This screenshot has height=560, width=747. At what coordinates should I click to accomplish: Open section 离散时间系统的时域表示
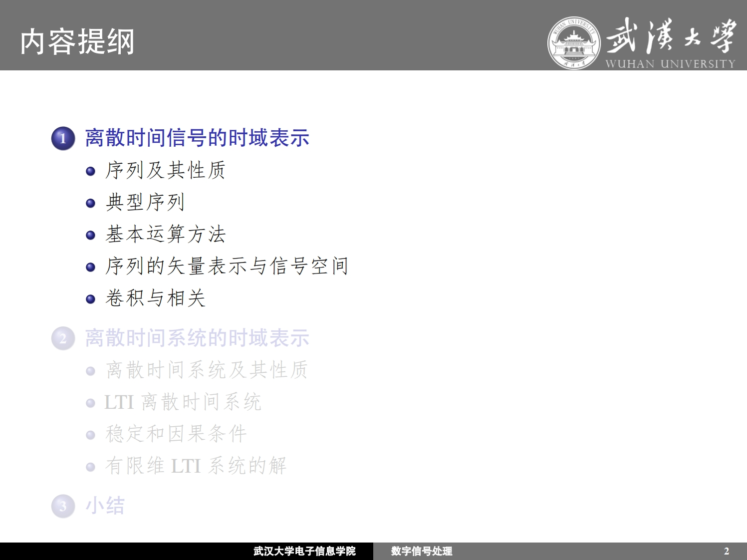click(197, 338)
